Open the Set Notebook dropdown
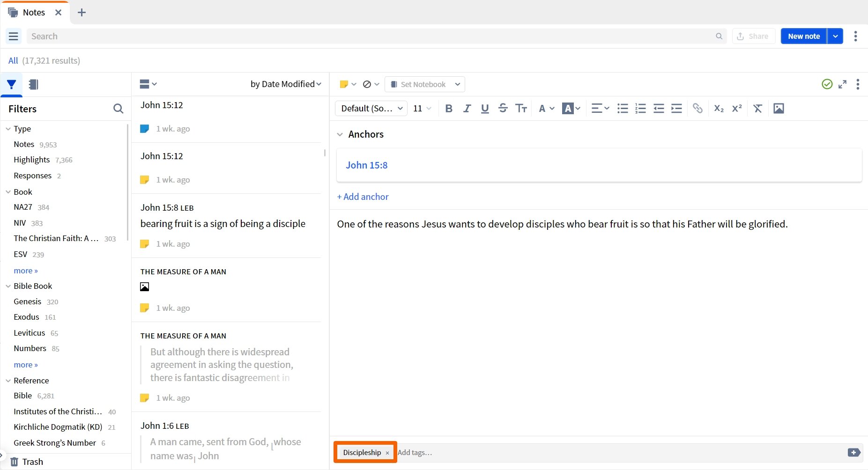868x470 pixels. point(424,84)
